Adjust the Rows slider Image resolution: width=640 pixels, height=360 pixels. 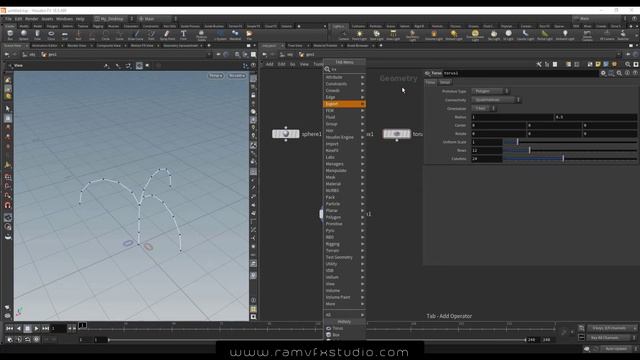tap(569, 150)
